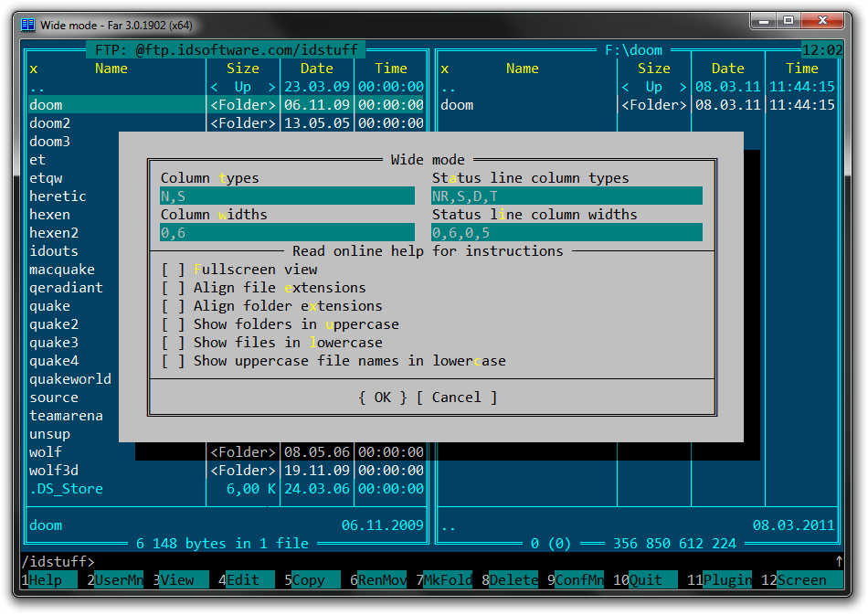868x615 pixels.
Task: Click Status line column widths field
Action: click(x=566, y=233)
